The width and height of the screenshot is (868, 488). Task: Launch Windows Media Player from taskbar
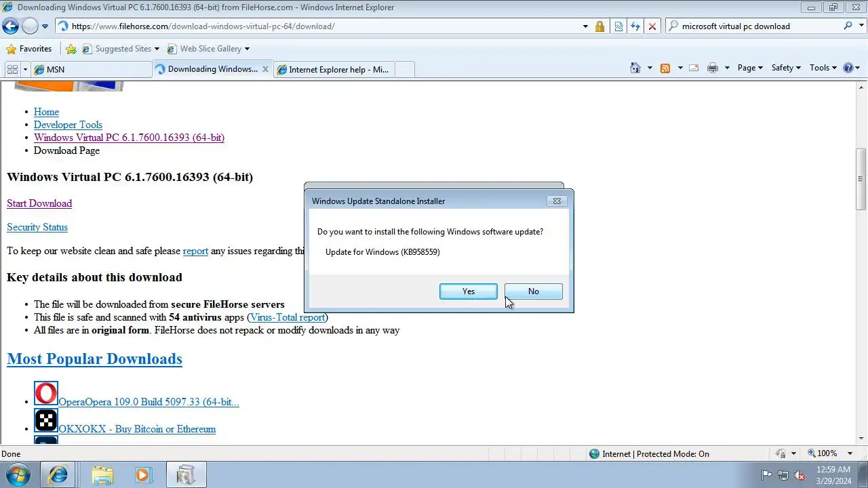click(x=142, y=475)
